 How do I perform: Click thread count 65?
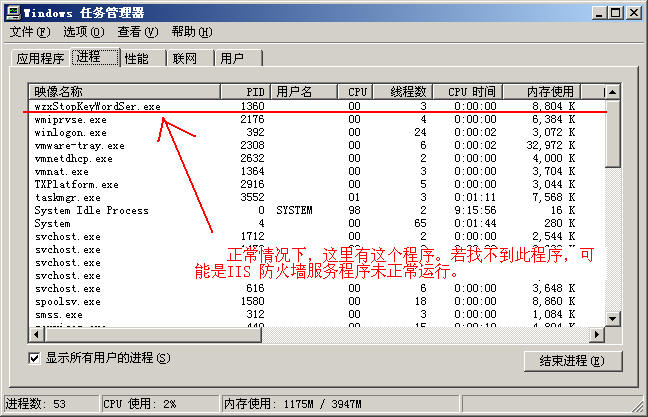click(x=420, y=224)
